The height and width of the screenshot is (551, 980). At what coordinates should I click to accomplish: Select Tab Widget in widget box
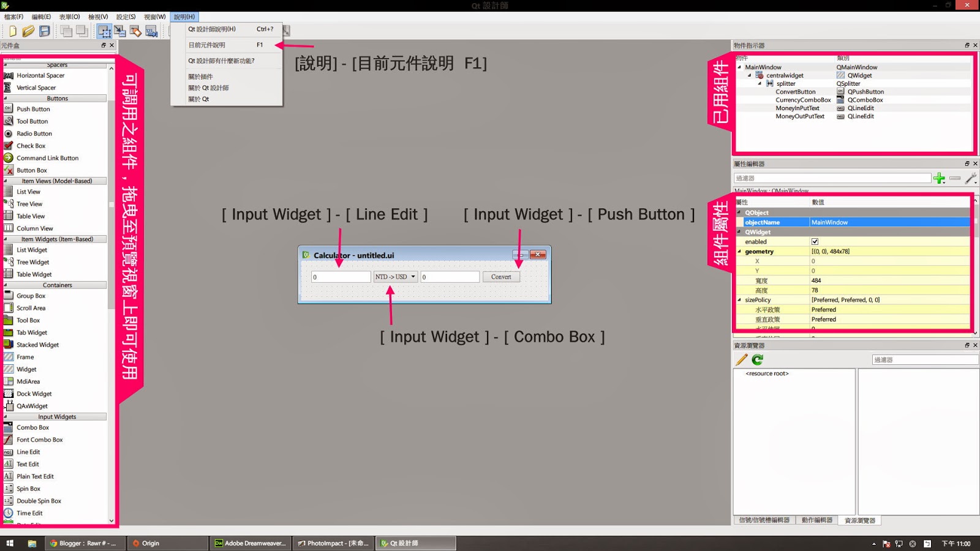[32, 332]
